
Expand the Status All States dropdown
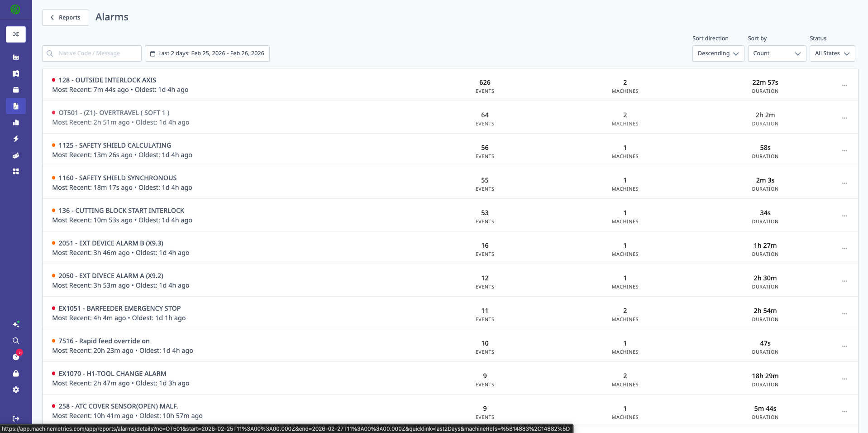(832, 53)
